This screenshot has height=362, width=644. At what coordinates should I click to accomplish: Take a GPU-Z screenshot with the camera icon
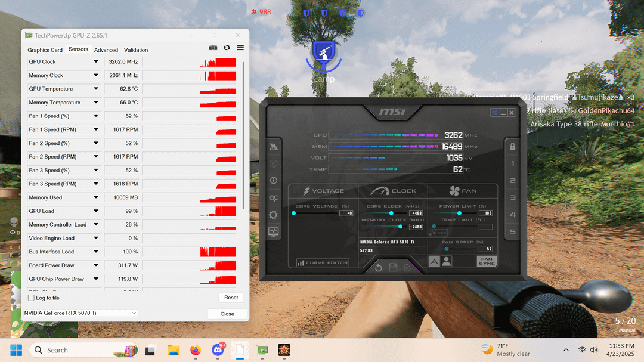tap(213, 48)
